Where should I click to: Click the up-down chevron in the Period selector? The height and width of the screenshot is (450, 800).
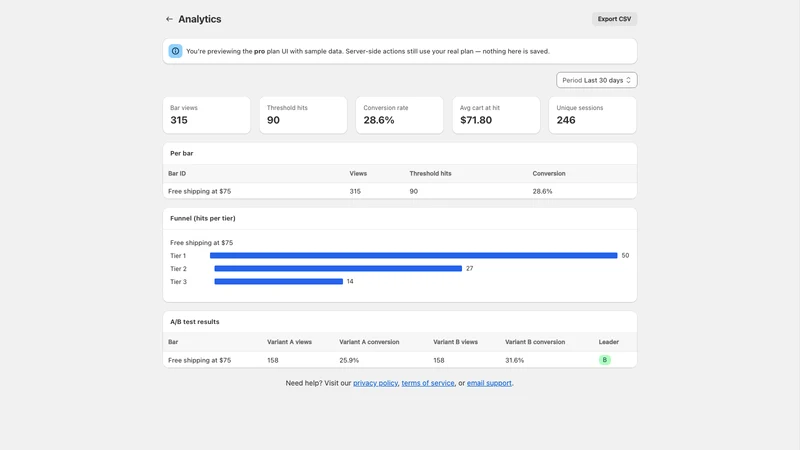629,80
